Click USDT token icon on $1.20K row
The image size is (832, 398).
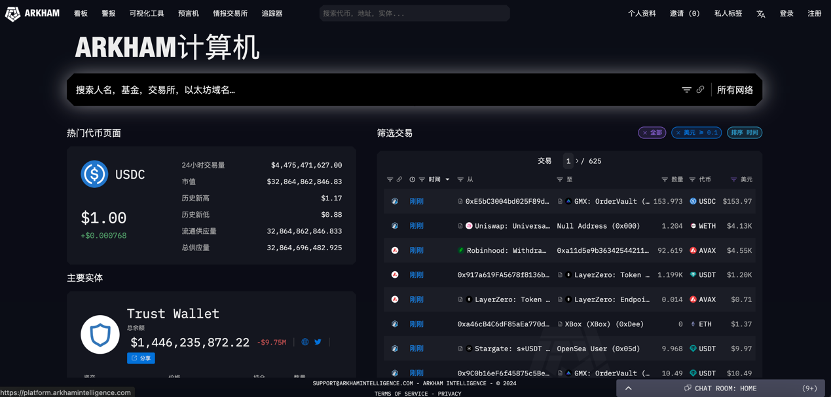point(693,275)
